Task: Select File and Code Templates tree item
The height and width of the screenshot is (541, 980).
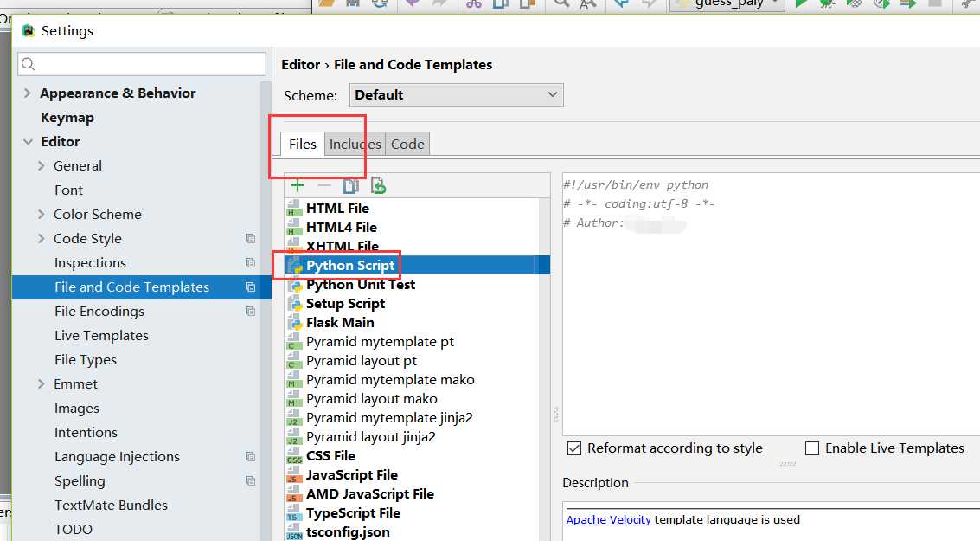Action: (142, 287)
